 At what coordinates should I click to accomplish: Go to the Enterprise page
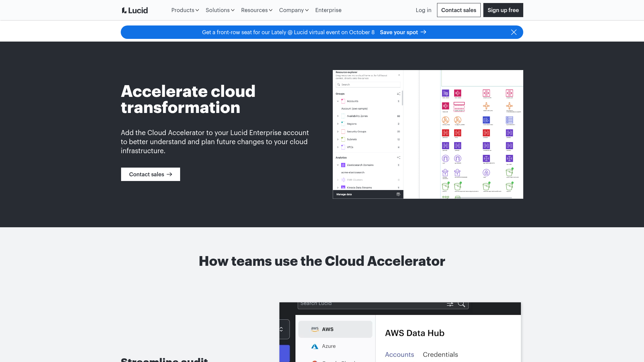click(x=328, y=10)
